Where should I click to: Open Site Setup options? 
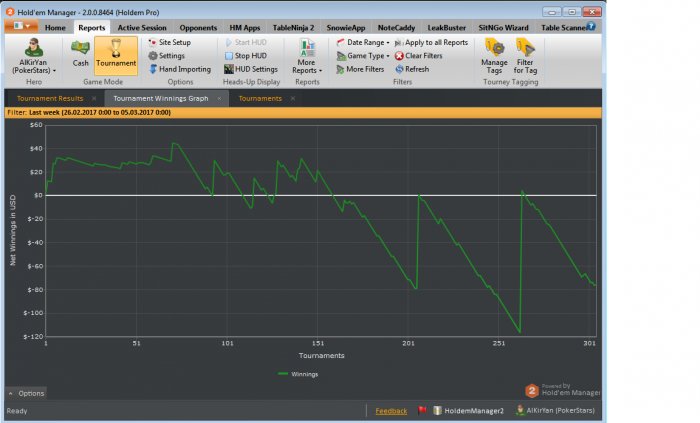click(x=174, y=43)
